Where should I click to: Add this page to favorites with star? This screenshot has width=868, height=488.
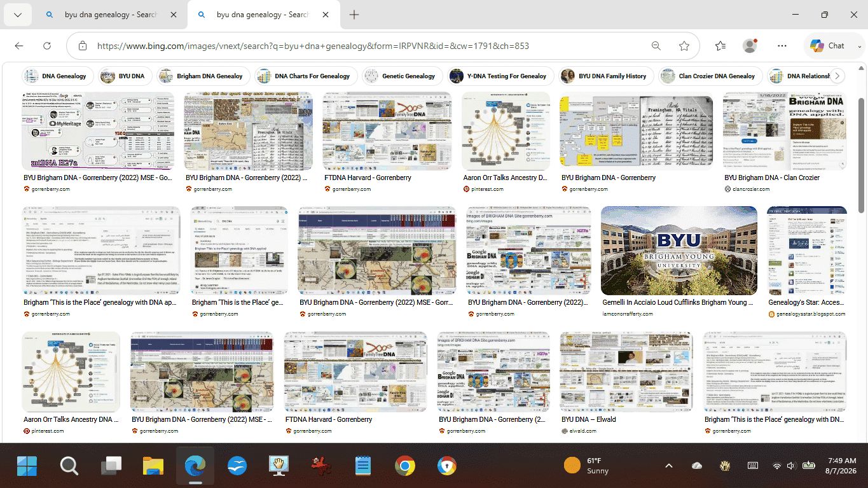[x=684, y=46]
